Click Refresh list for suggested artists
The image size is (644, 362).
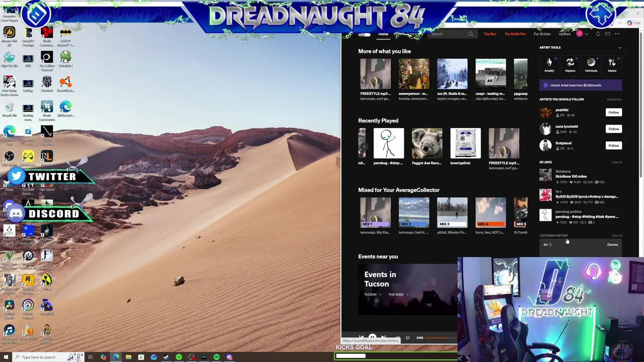pos(614,100)
